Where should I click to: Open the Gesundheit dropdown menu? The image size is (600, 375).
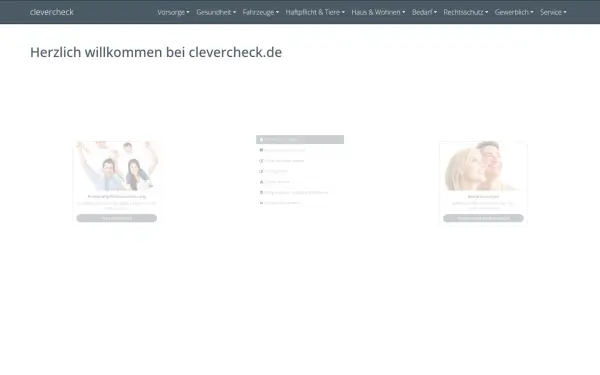[x=216, y=12]
